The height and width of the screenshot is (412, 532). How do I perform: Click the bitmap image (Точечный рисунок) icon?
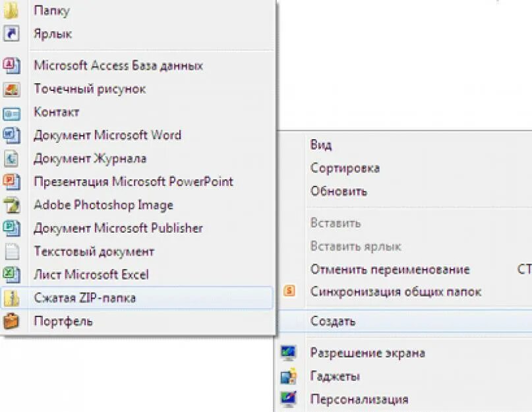point(11,89)
